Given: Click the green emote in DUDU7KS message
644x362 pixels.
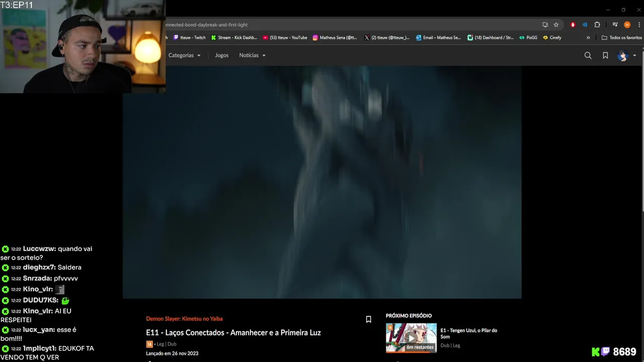Looking at the screenshot, I should (x=65, y=301).
